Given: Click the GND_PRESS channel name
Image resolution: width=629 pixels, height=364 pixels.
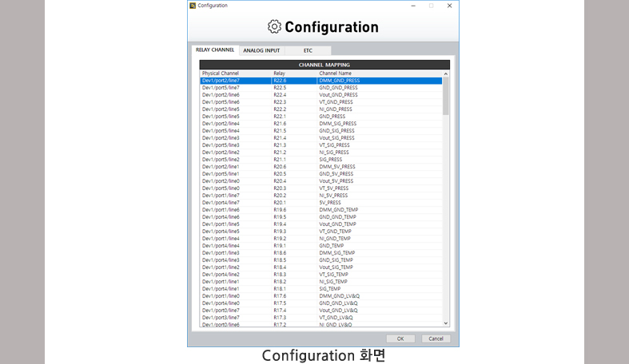Looking at the screenshot, I should coord(332,117).
